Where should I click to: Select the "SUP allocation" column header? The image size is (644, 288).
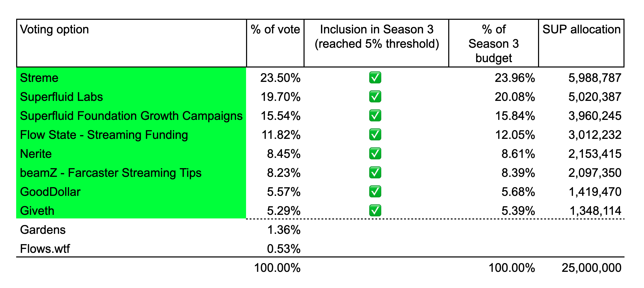pos(581,29)
